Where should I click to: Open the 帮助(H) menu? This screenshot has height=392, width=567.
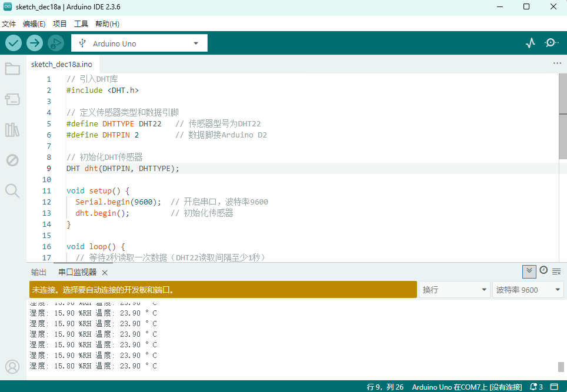108,24
